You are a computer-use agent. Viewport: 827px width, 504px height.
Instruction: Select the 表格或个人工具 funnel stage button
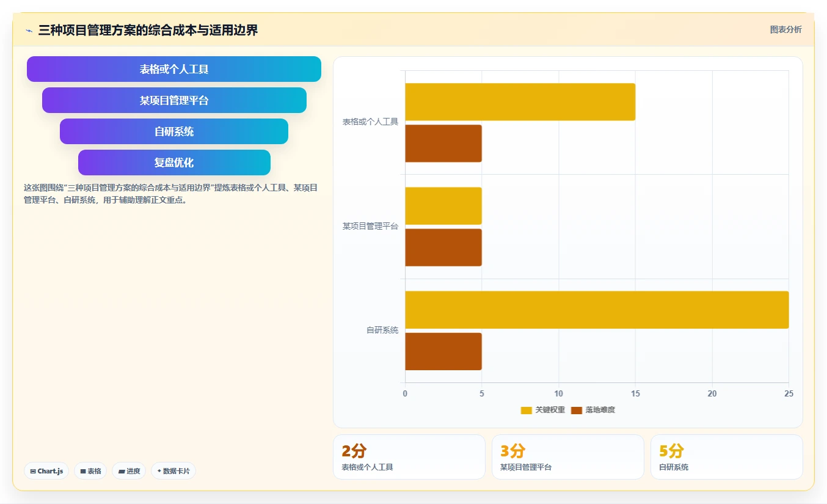pyautogui.click(x=174, y=69)
